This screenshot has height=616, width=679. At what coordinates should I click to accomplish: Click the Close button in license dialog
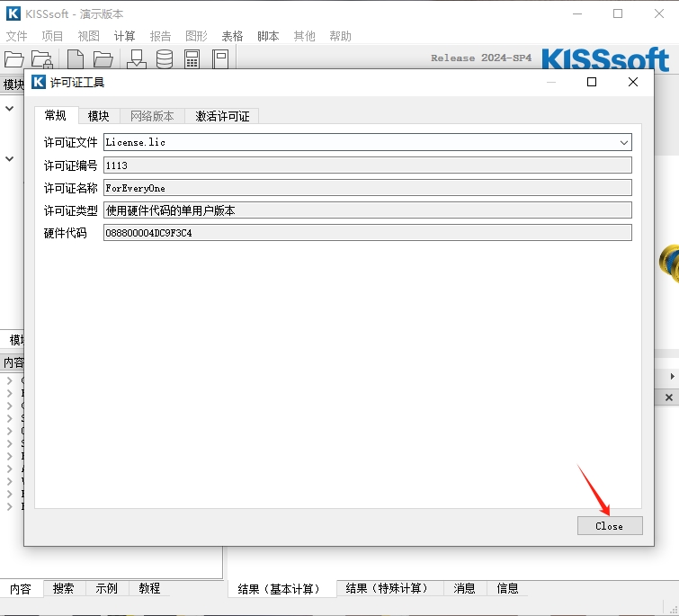coord(610,526)
